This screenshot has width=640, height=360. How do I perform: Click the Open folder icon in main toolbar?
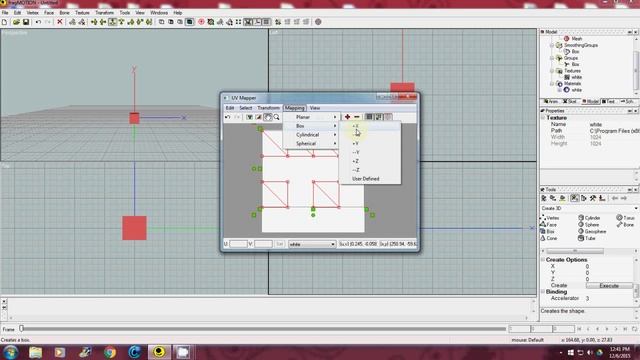16,22
